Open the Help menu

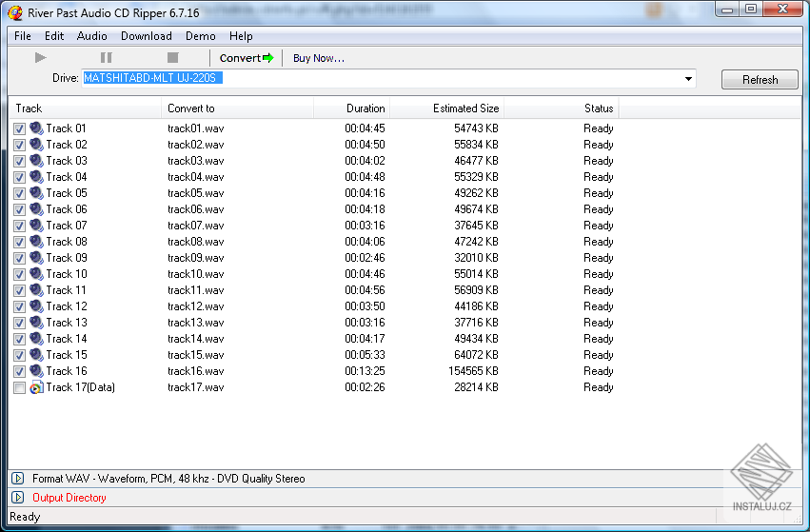tap(241, 36)
